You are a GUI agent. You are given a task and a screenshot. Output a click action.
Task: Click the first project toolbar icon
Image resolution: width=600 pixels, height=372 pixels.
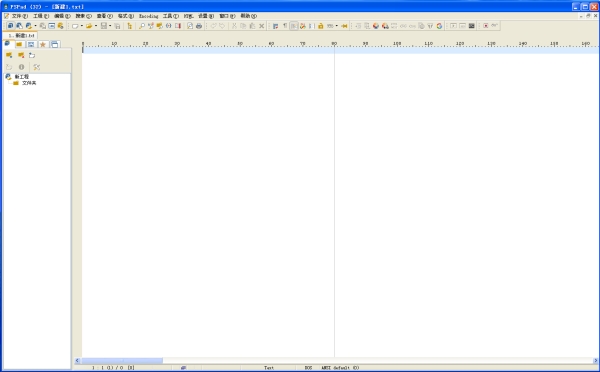pos(10,26)
